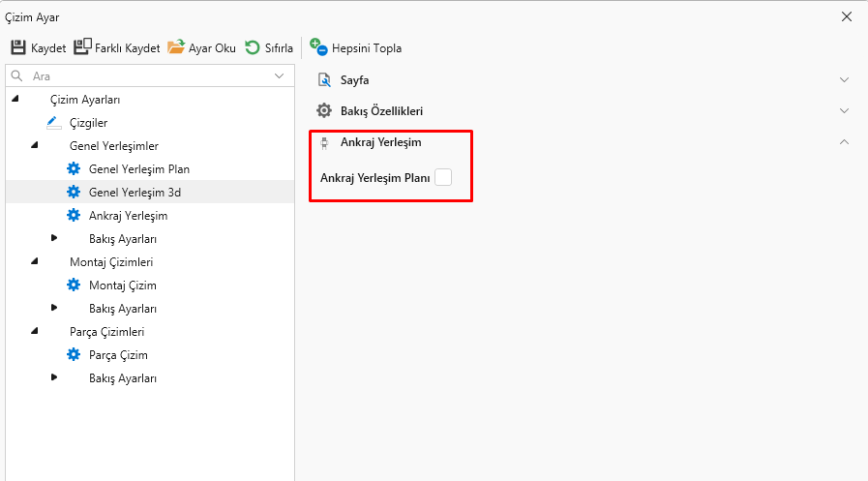Viewport: 868px width, 481px height.
Task: Expand Bakış Ayarları under Montaj Çizimleri
Action: 54,309
